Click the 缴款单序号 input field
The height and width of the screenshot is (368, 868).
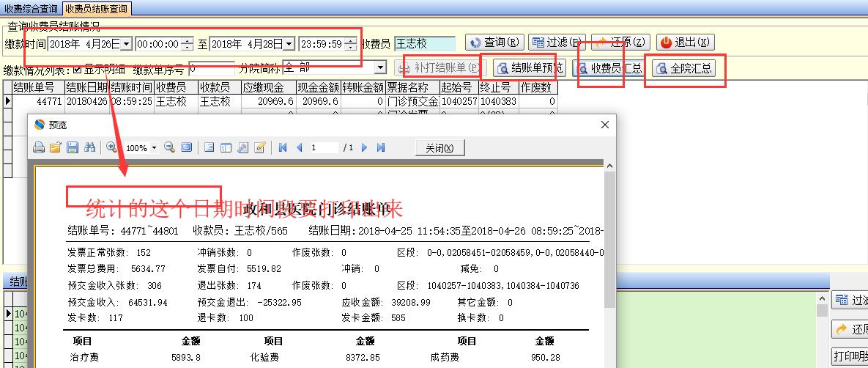click(x=211, y=69)
